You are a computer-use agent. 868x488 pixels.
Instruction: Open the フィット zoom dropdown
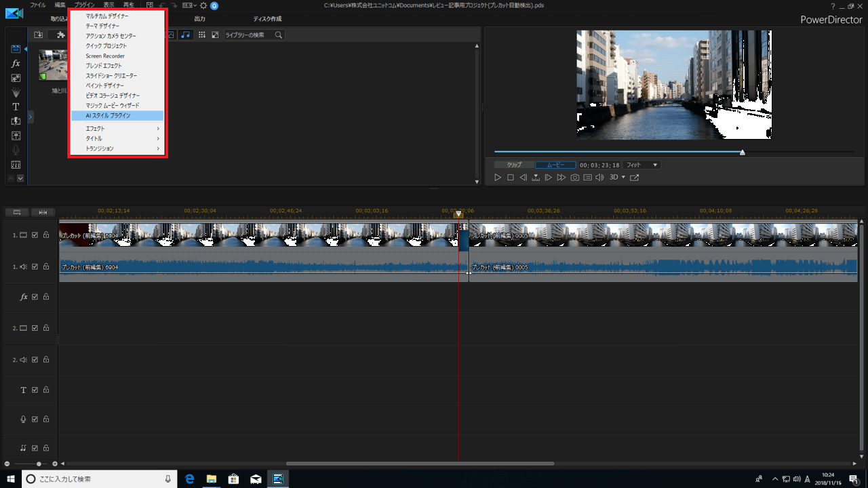coord(642,165)
